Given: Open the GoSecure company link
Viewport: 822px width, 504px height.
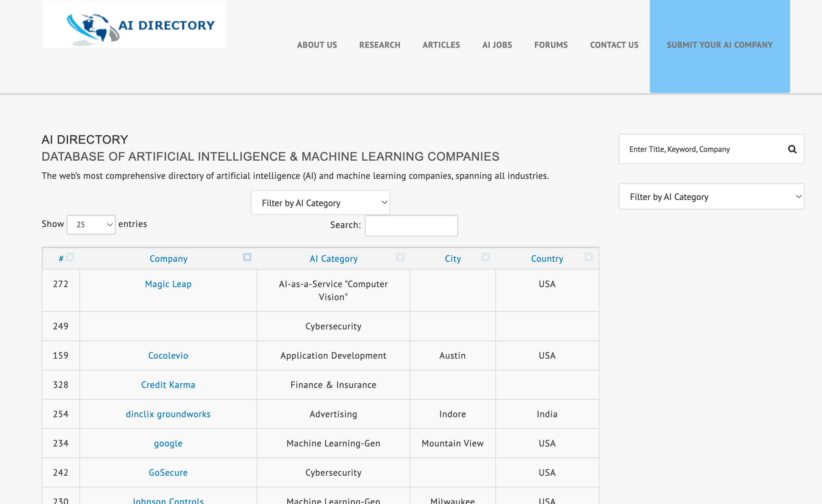Looking at the screenshot, I should (x=168, y=472).
